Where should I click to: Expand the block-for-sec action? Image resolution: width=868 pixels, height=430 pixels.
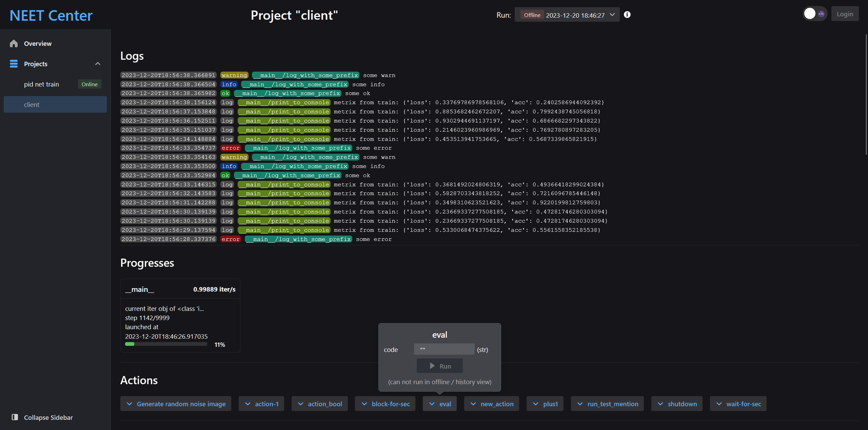(x=385, y=404)
